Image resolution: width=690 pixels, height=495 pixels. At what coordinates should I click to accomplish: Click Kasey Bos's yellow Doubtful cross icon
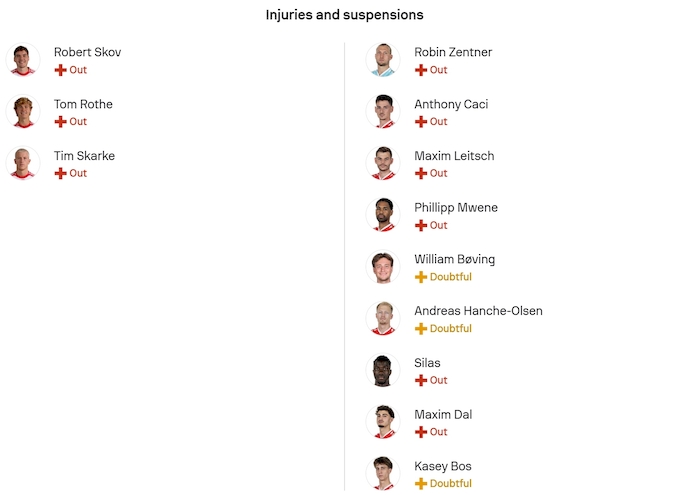[421, 484]
